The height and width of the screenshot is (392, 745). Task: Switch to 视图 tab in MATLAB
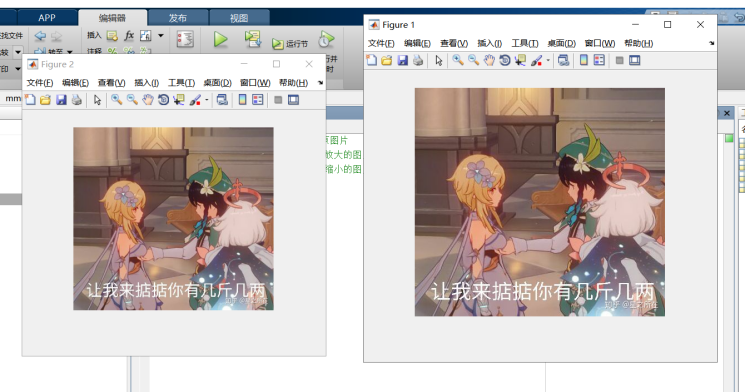239,18
